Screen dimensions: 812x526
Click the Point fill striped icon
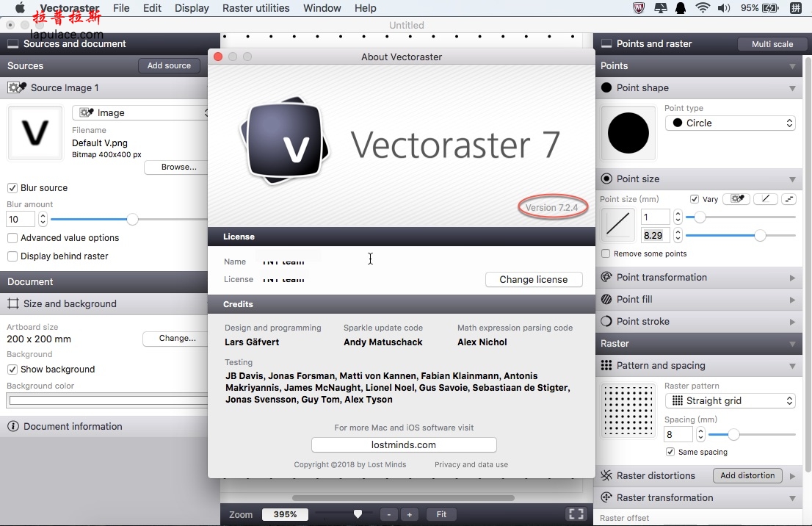(x=606, y=300)
